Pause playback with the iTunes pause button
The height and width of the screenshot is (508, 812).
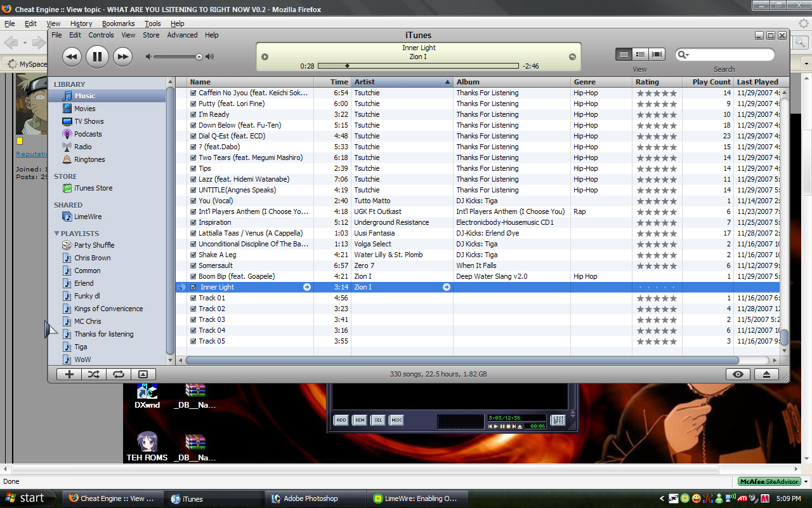pyautogui.click(x=97, y=57)
